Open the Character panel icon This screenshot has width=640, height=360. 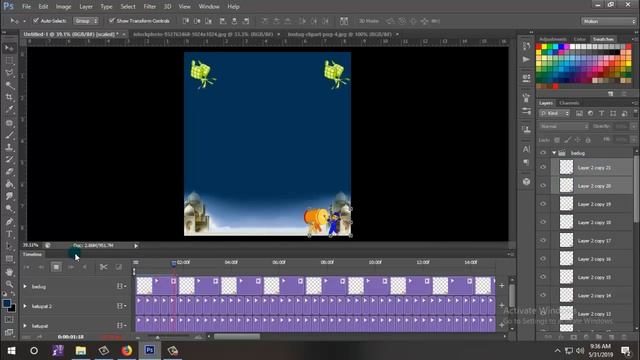526,149
